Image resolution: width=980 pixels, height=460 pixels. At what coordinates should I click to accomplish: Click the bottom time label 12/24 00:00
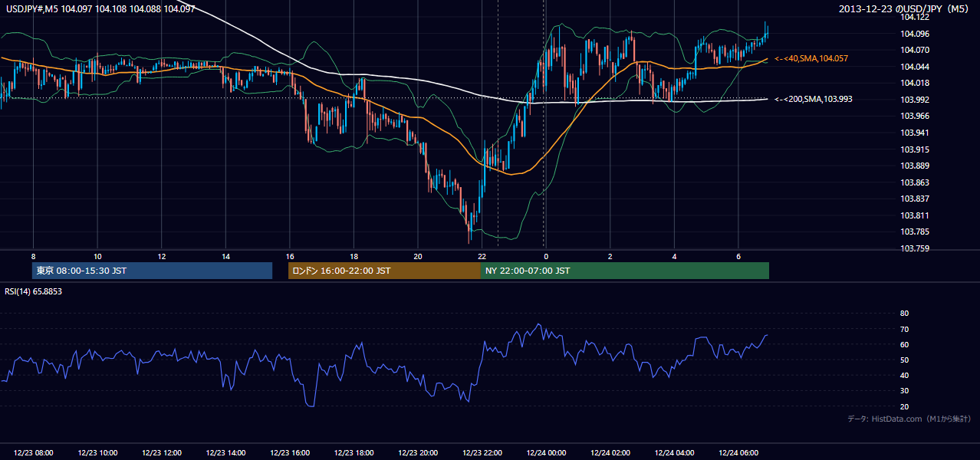point(545,452)
